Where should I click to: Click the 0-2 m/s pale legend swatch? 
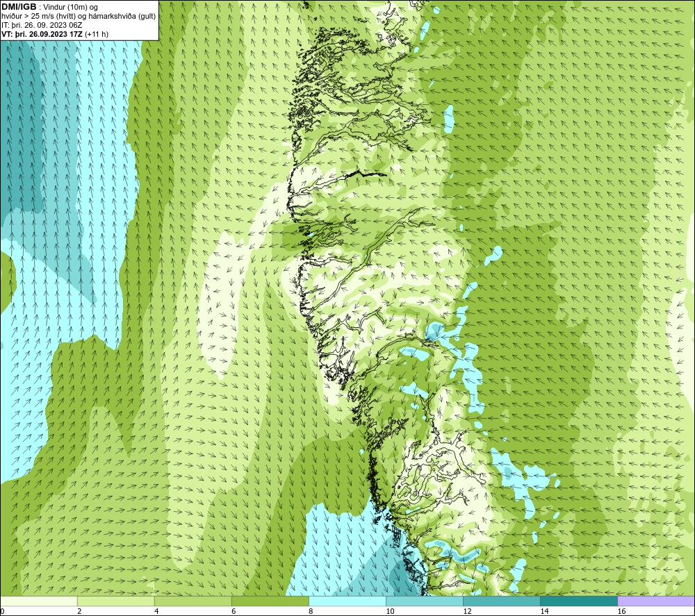[39, 601]
